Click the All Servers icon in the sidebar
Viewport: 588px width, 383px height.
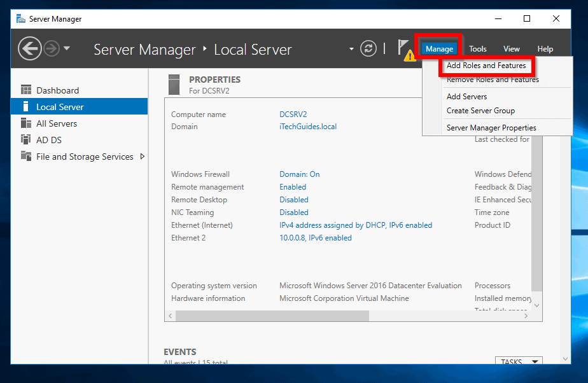pos(26,123)
